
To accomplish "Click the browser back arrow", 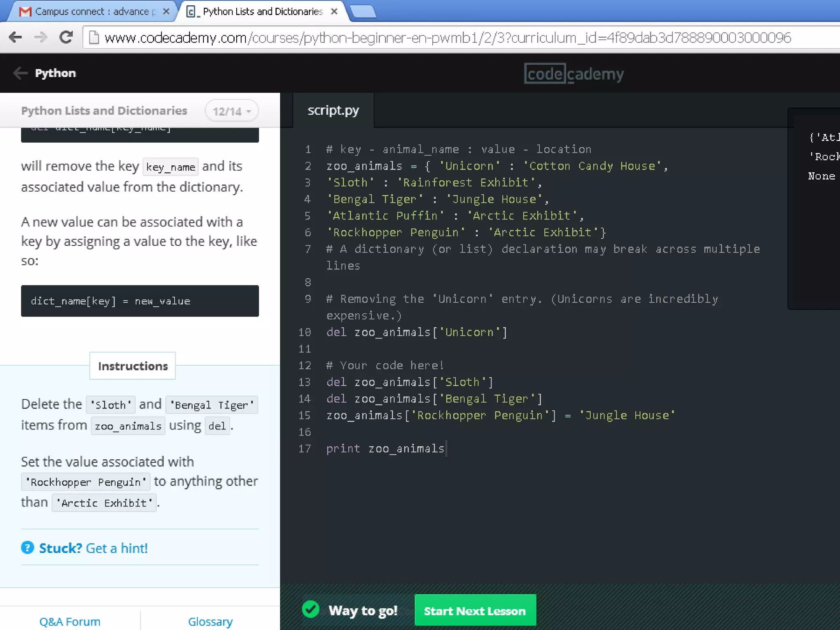I will (16, 37).
